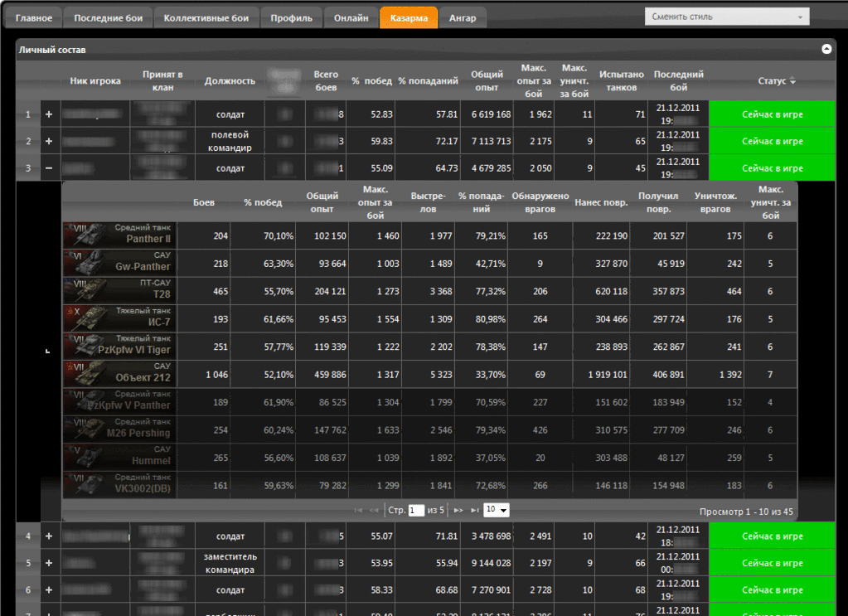
Task: Sort tanks by Обнаружено врагов column
Action: (540, 202)
